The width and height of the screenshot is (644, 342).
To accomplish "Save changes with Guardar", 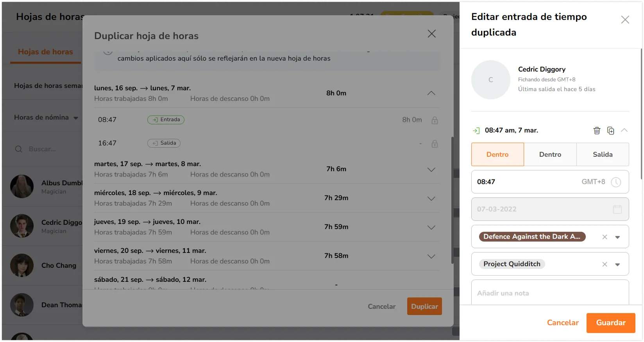I will coord(611,323).
